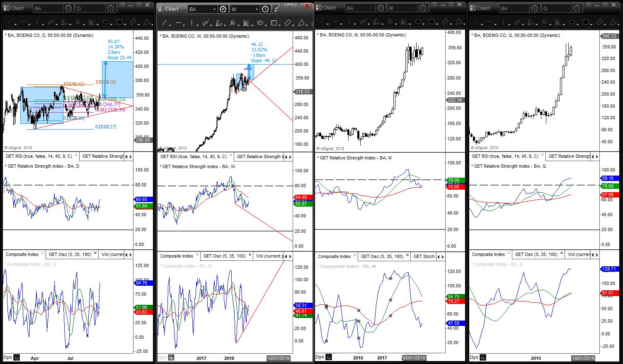Screen dimensions: 623x364
Task: Select the regression channel tool in the daily chart
Action: [133, 22]
